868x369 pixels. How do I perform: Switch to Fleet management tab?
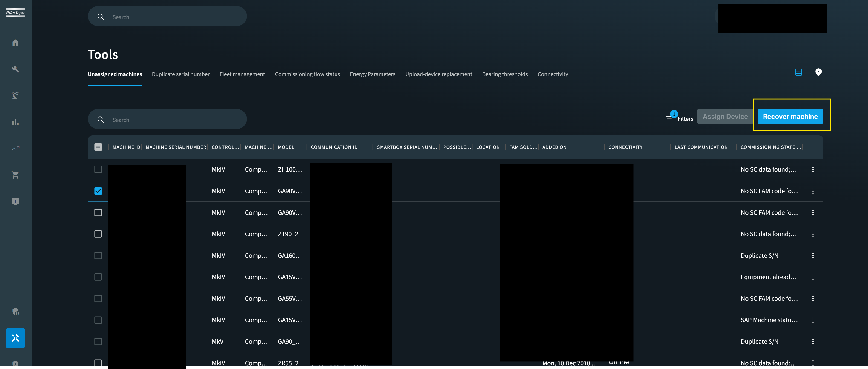coord(242,74)
